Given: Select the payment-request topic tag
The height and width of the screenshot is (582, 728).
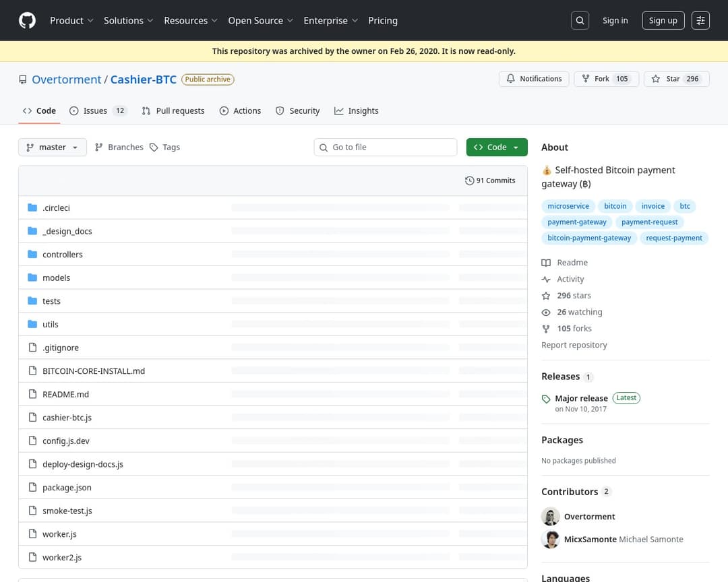Looking at the screenshot, I should (650, 222).
